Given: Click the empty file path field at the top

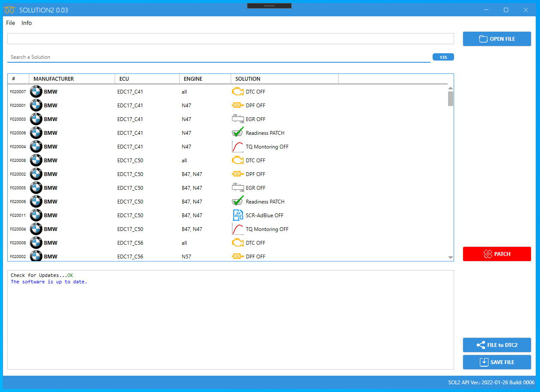Looking at the screenshot, I should (x=231, y=39).
